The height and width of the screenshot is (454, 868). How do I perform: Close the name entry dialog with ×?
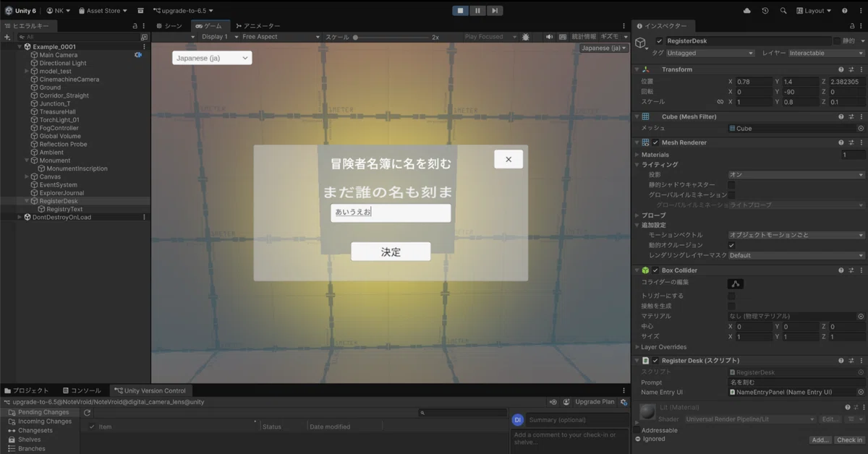click(509, 160)
